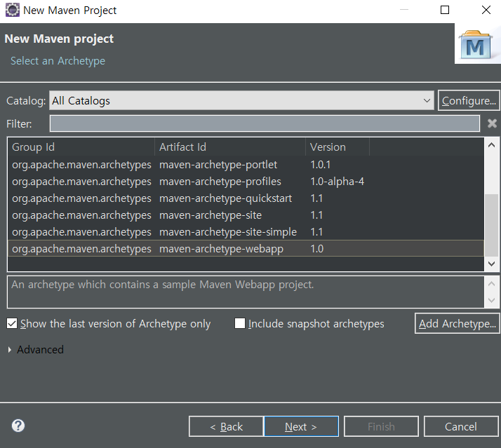This screenshot has height=448, width=501.
Task: Go to the previous page with Back
Action: 226,426
